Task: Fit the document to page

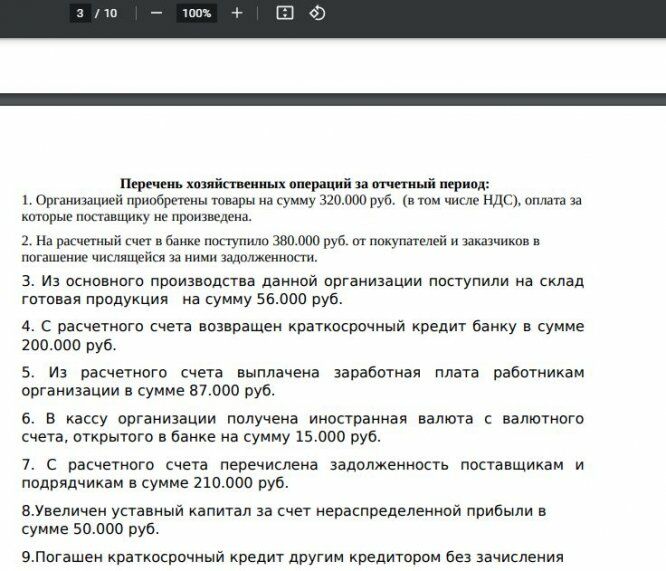Action: click(x=285, y=13)
